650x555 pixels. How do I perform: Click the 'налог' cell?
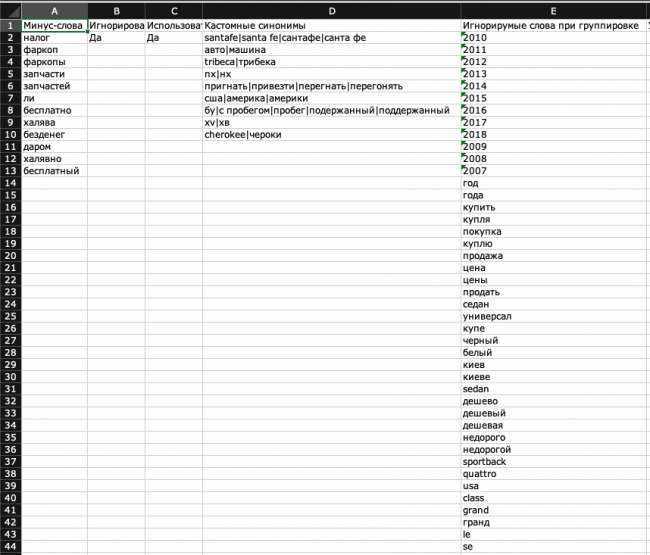[54, 38]
